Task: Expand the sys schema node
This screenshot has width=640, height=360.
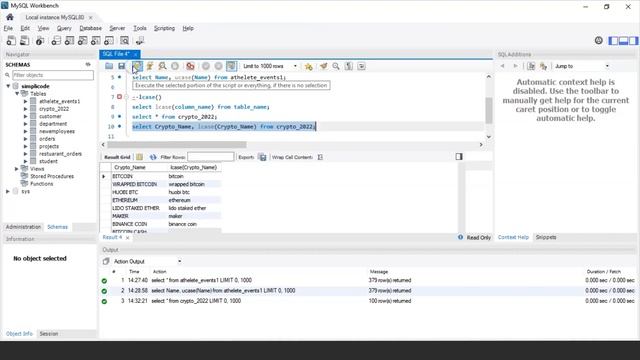Action: (8, 191)
